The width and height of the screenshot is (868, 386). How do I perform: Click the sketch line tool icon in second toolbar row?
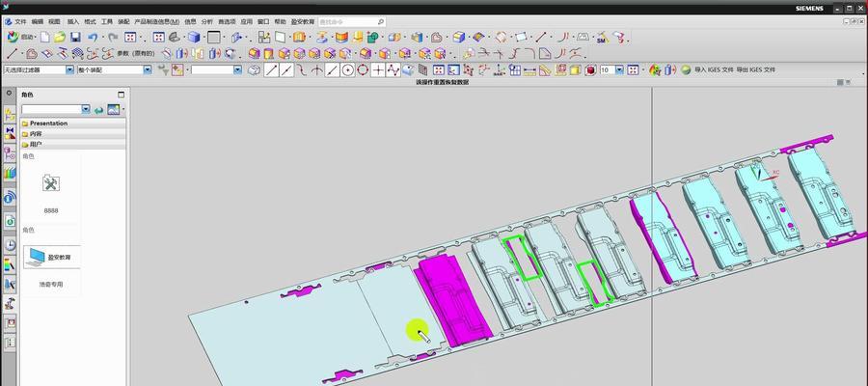pyautogui.click(x=12, y=53)
